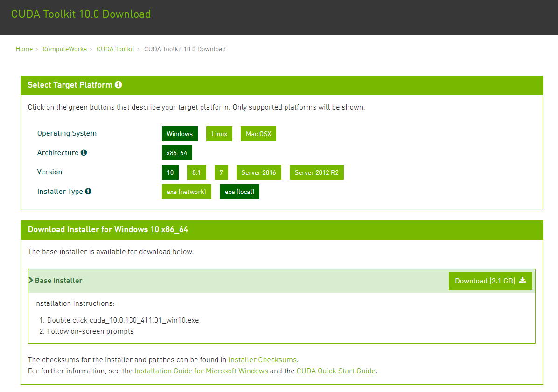Choose exe (local) installer type
Screen dimensions: 558x392
point(239,192)
